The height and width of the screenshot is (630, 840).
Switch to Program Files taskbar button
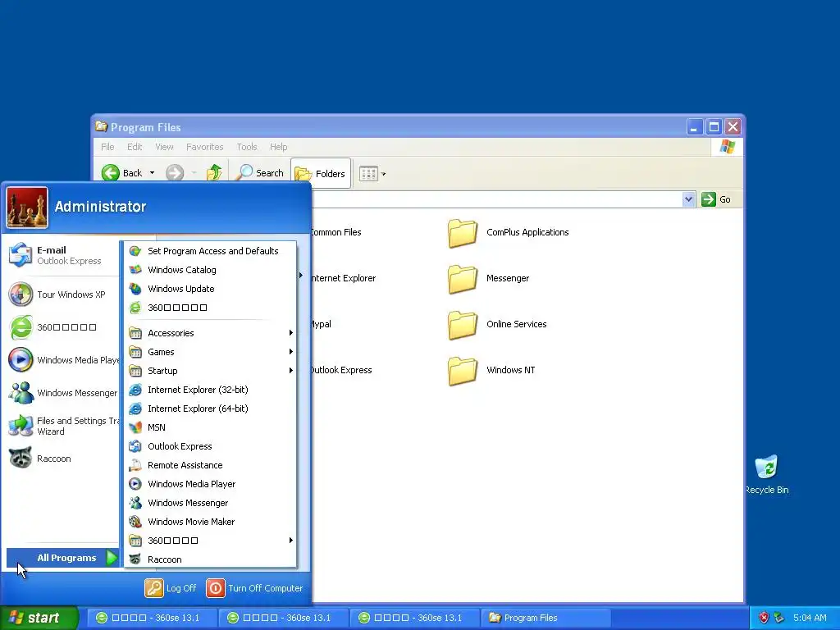tap(546, 618)
